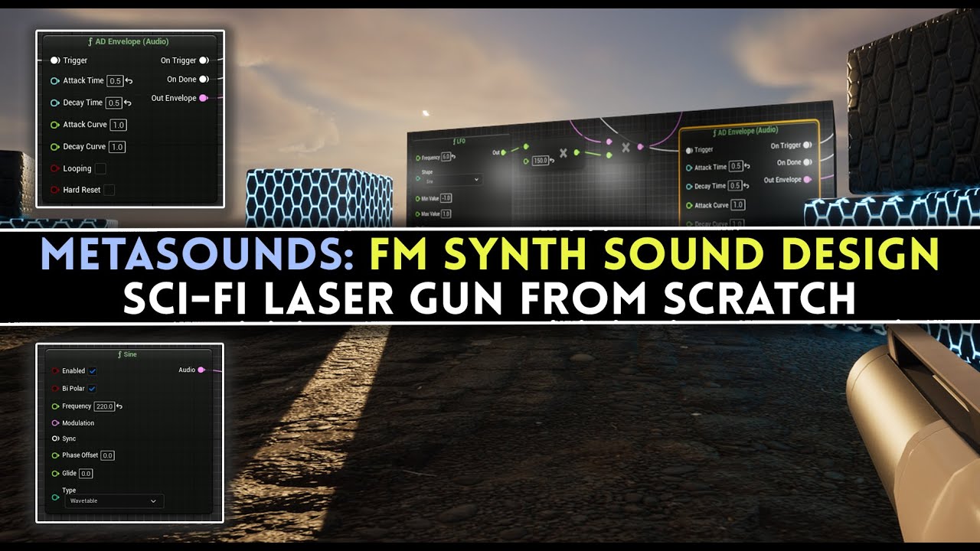Click the Decay Time pin in the top-left AD Envelope node
980x551 pixels.
click(x=55, y=103)
